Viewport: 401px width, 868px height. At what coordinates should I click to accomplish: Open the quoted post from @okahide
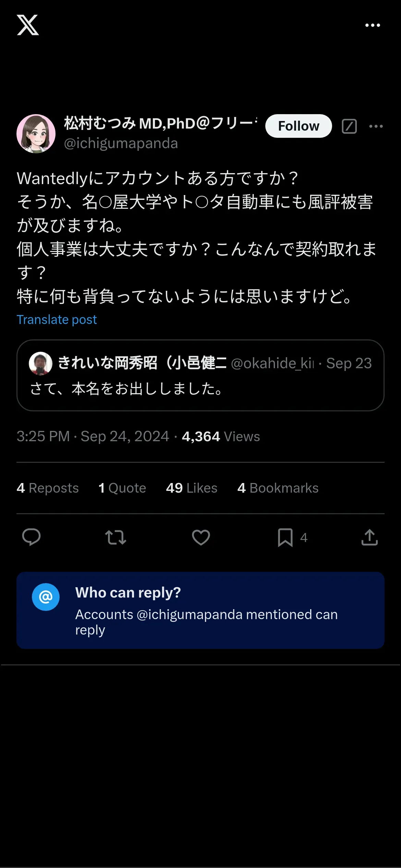point(200,388)
